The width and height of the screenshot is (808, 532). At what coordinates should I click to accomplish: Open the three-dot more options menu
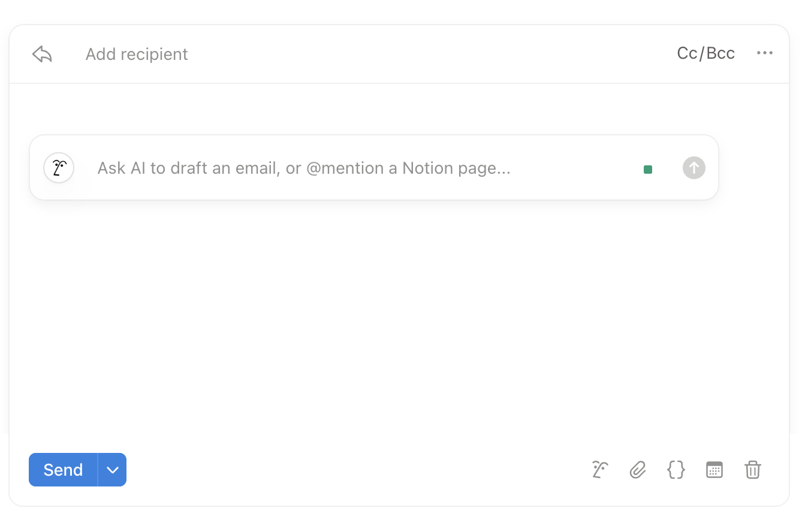765,53
